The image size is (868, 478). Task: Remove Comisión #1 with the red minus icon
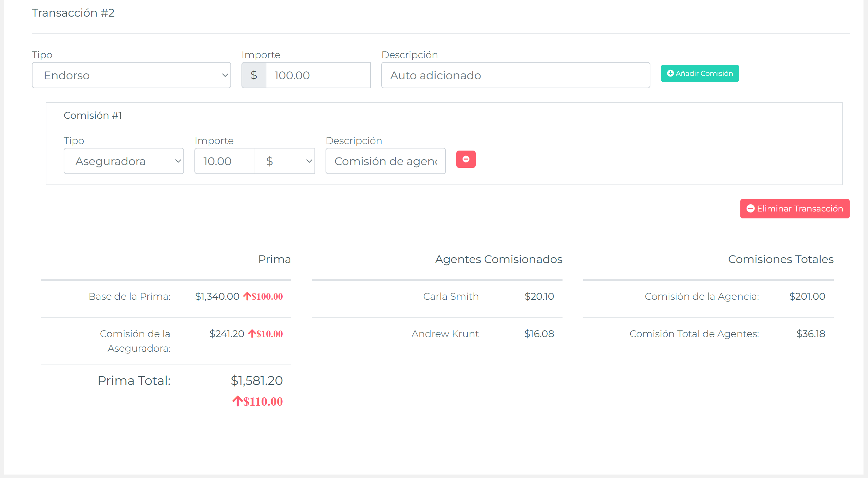[466, 159]
